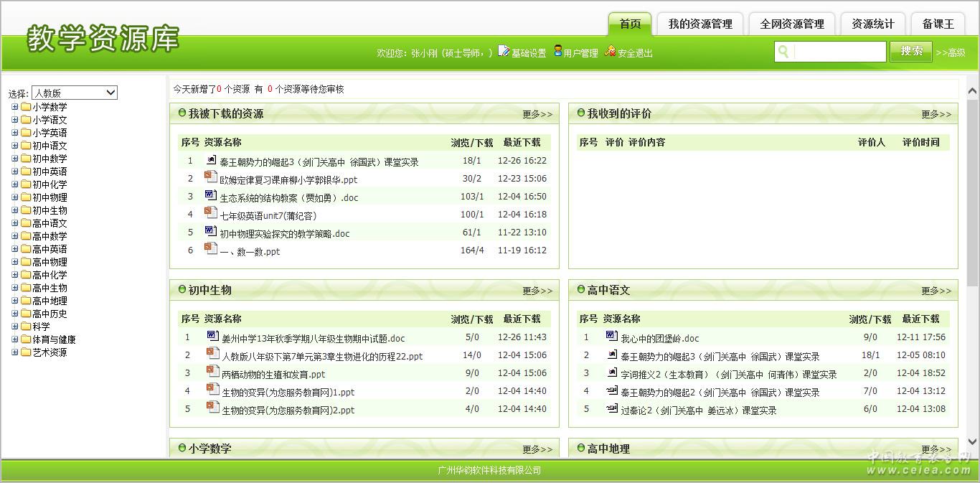Click the Word icon beside 我心中的团堡岭.doc
Viewport: 980px width, 483px height.
[x=611, y=337]
